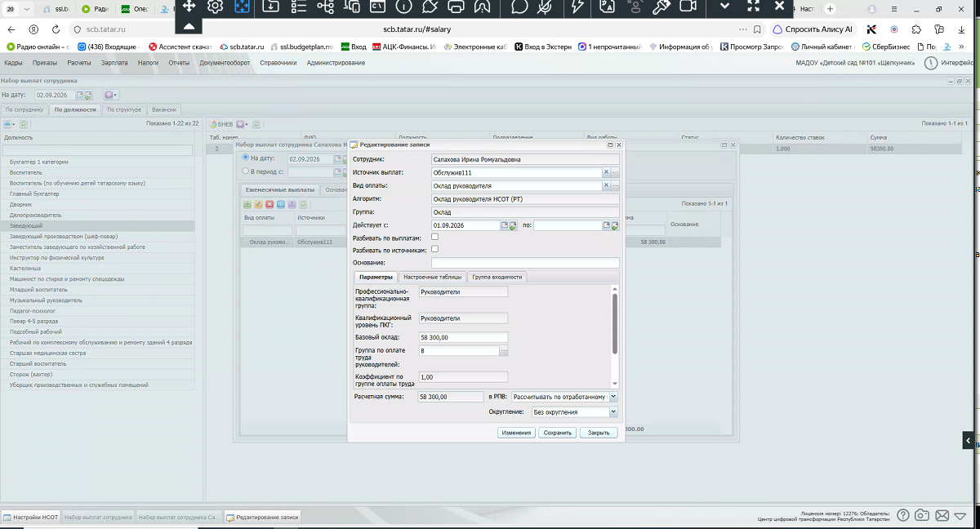Click the Сохранить button
The width and height of the screenshot is (980, 529).
[557, 433]
